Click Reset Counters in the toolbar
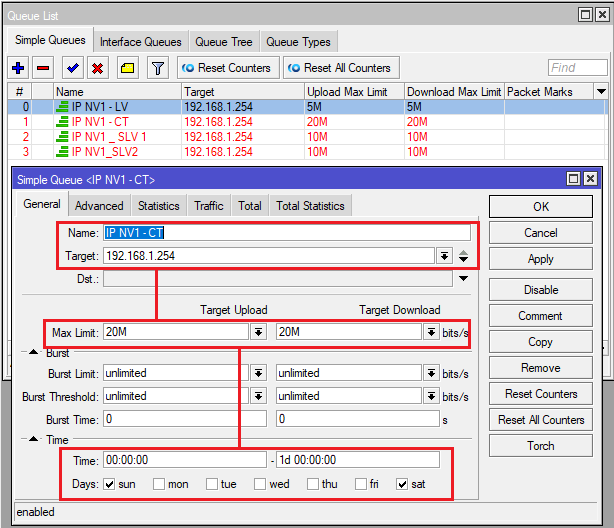The width and height of the screenshot is (614, 528). pyautogui.click(x=227, y=68)
